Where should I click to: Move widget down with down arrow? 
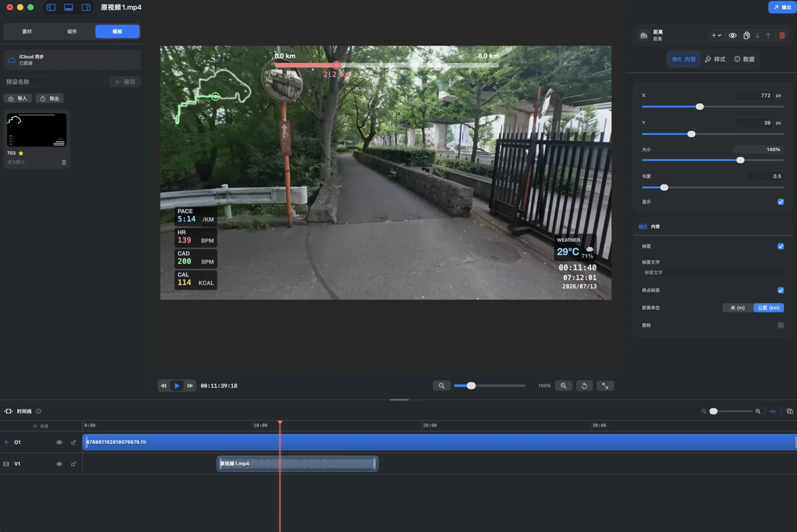[758, 35]
